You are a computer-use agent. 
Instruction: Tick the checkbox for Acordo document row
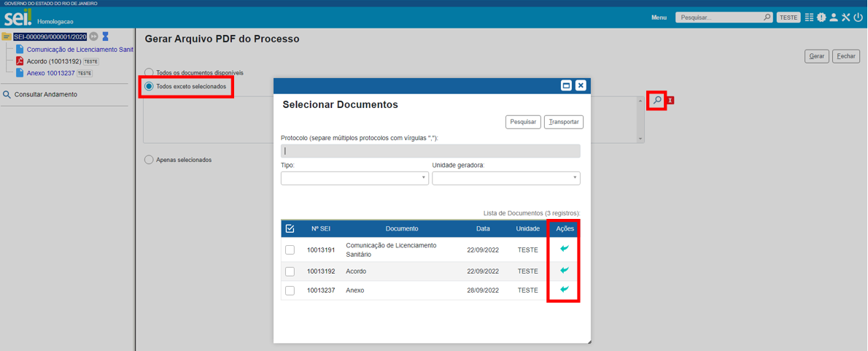coord(290,271)
